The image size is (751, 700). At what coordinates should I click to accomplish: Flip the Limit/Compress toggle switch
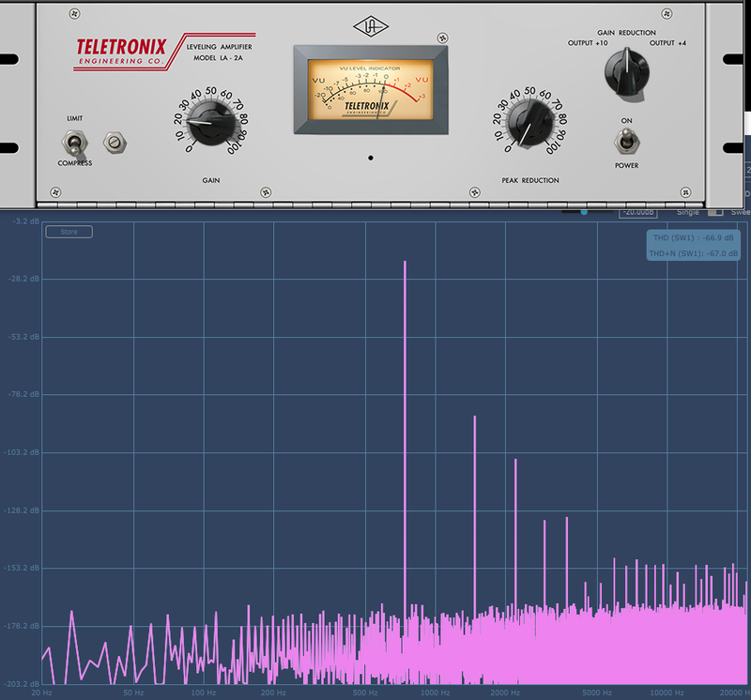tap(74, 144)
